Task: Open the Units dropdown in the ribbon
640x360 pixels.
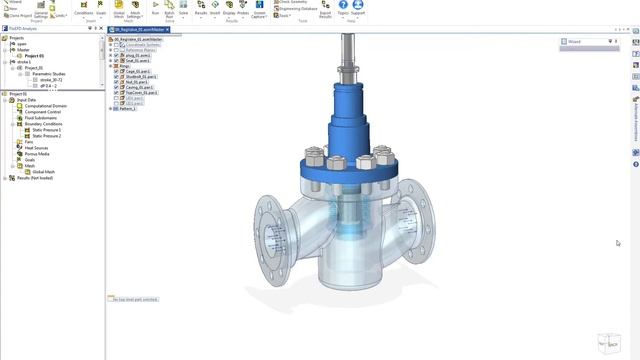Action: pyautogui.click(x=58, y=16)
